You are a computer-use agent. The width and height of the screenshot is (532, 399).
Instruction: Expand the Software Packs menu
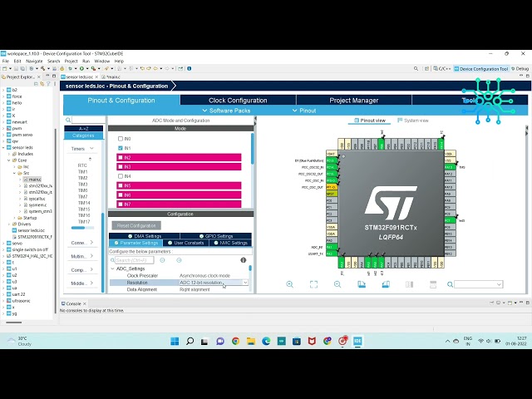coord(226,111)
